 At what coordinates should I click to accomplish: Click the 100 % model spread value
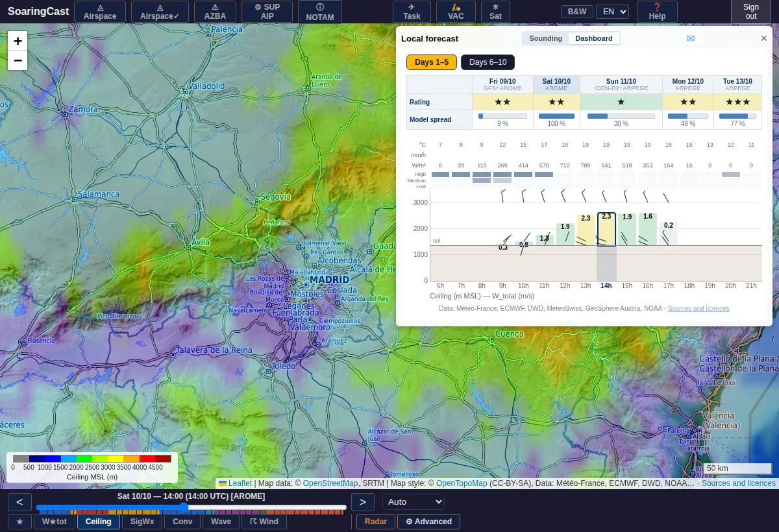point(556,123)
